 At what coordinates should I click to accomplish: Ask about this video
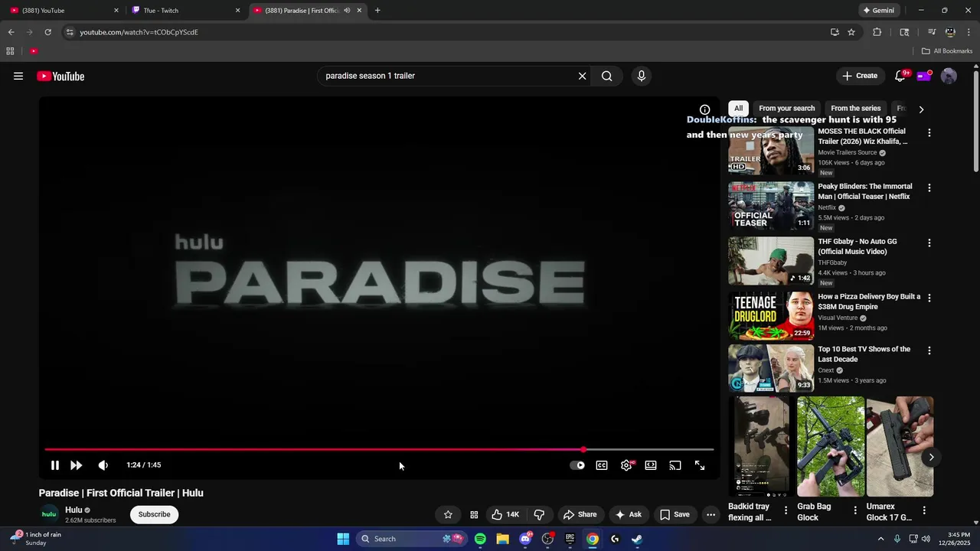629,514
